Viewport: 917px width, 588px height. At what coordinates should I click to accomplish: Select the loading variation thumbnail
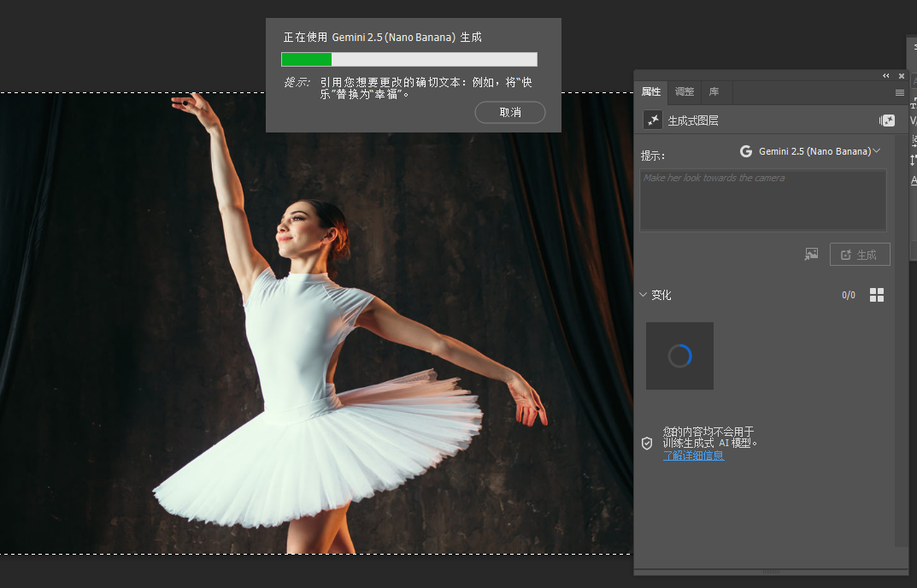pyautogui.click(x=679, y=356)
